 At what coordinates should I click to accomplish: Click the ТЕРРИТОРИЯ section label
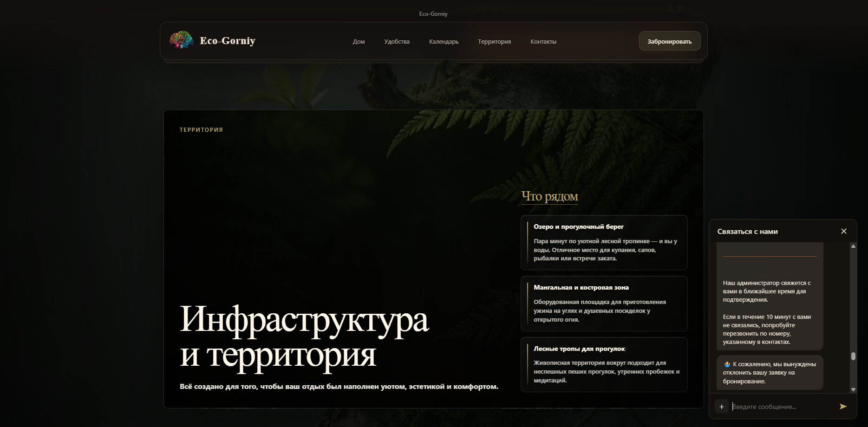click(x=201, y=130)
